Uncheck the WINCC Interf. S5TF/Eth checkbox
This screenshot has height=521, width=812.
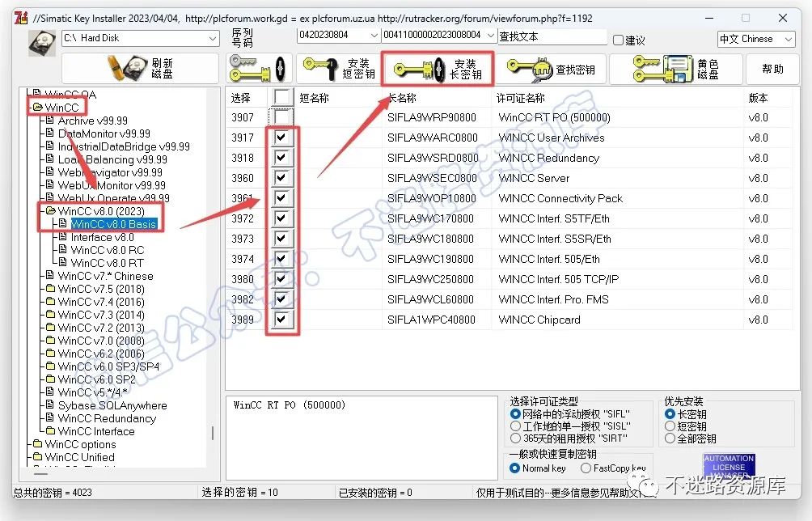coord(281,218)
